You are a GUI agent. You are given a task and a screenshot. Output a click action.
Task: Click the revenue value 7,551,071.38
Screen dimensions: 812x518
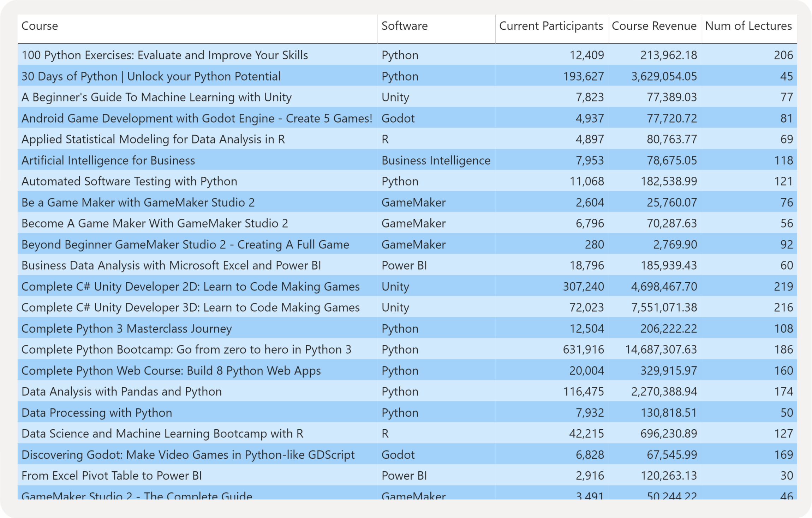(x=664, y=307)
